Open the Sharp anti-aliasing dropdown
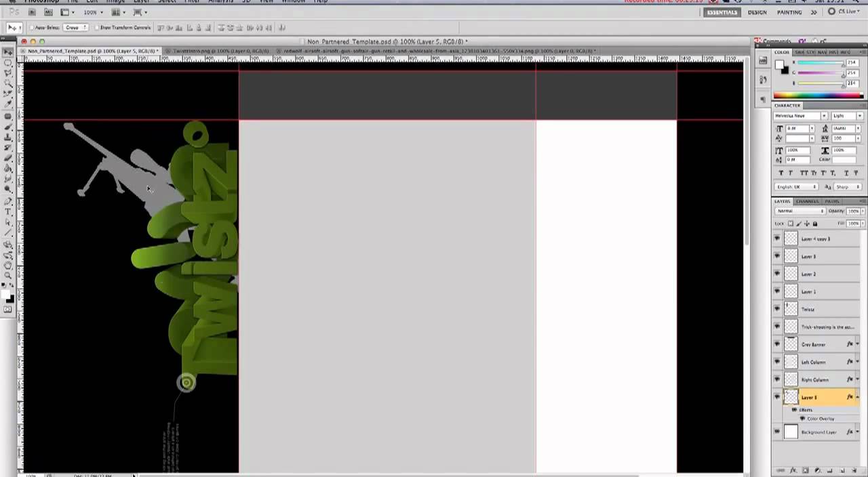 tap(849, 187)
